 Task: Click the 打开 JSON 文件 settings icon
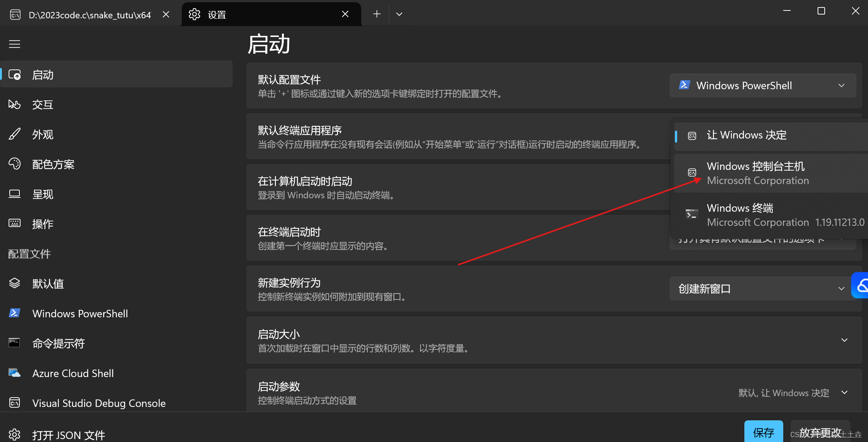15,434
